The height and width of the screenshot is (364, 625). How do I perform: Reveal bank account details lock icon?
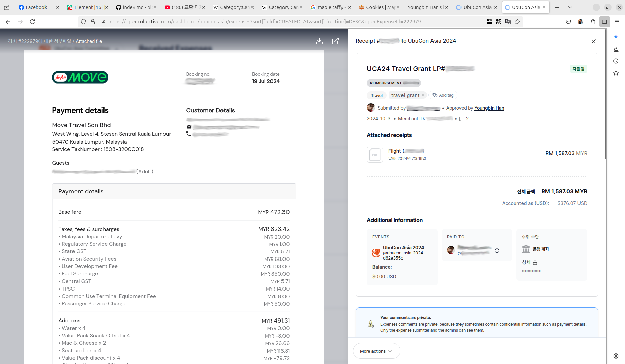(535, 263)
